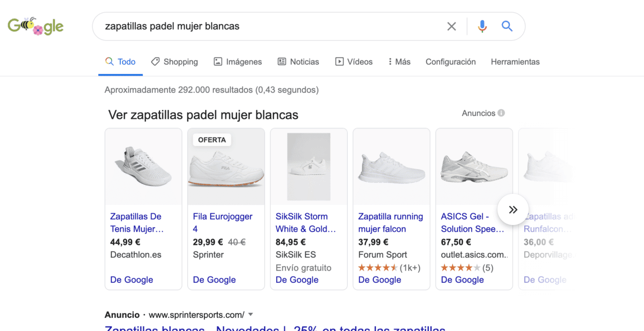Image resolution: width=644 pixels, height=331 pixels.
Task: Activate voice search via the microphone icon
Action: tap(482, 26)
